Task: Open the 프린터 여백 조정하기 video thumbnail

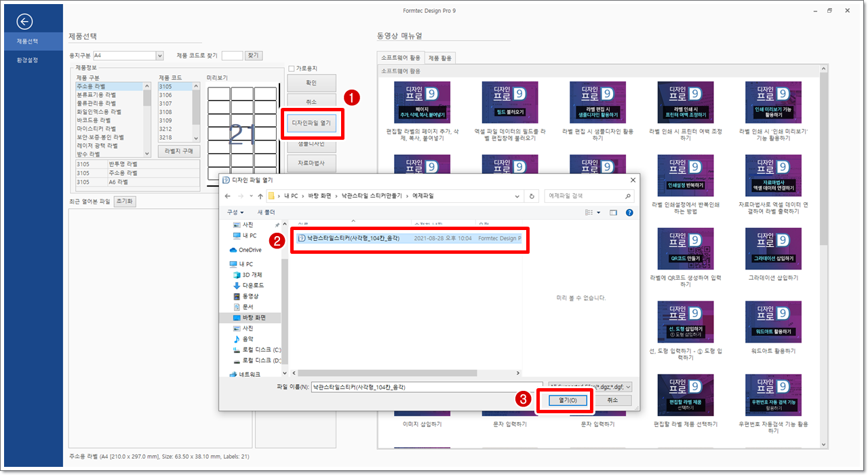Action: tap(685, 102)
